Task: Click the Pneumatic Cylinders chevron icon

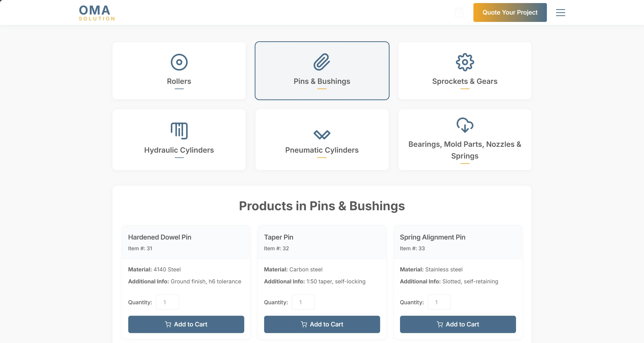Action: [x=322, y=135]
